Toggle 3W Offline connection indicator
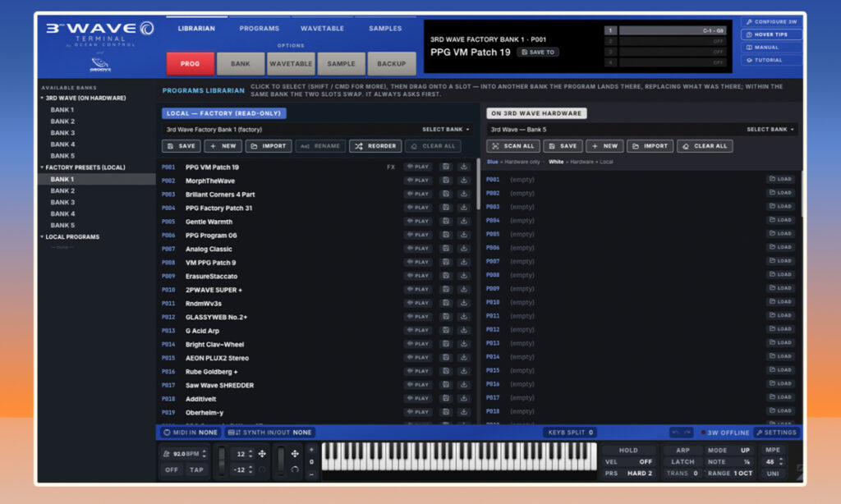This screenshot has width=841, height=504. pos(724,433)
